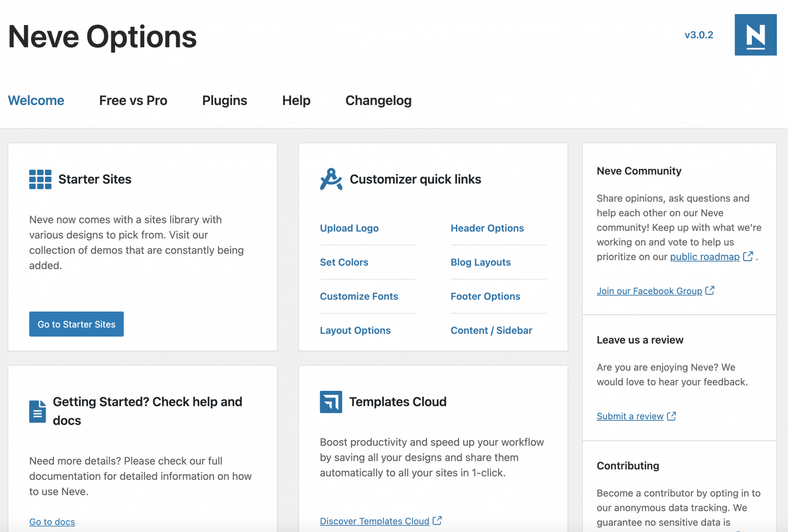Click the Submit a review link
Viewport: 788px width, 532px height.
coord(630,416)
